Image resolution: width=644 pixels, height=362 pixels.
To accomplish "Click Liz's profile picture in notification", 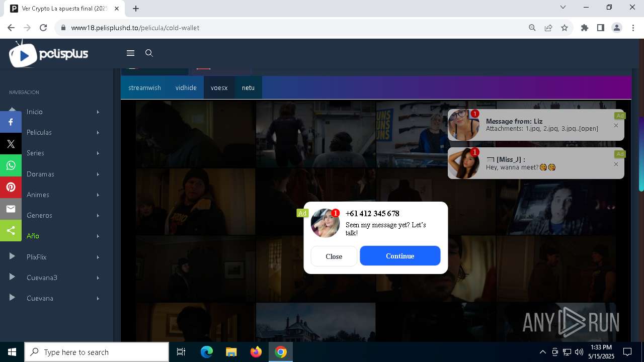I will pos(464,125).
